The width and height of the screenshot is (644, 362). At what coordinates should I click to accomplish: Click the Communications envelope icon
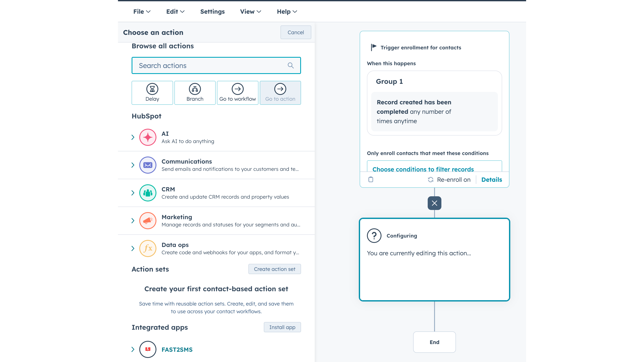tap(148, 165)
